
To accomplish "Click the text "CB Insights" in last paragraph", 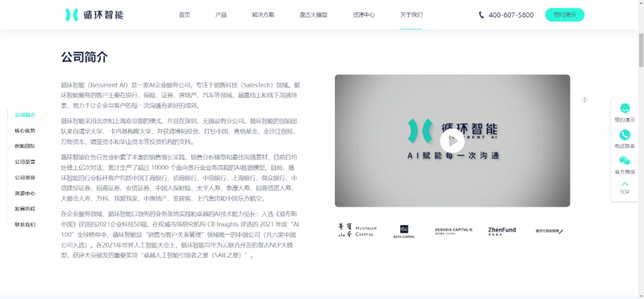I will (x=222, y=224).
